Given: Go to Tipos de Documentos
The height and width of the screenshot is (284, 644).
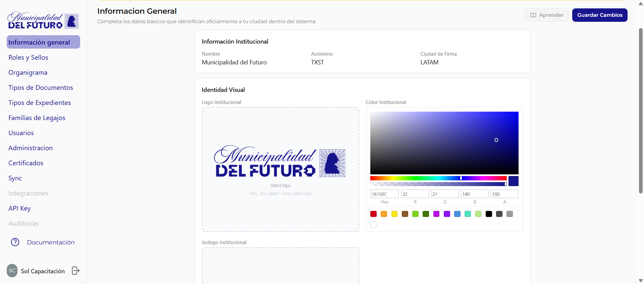Looking at the screenshot, I should click(41, 88).
